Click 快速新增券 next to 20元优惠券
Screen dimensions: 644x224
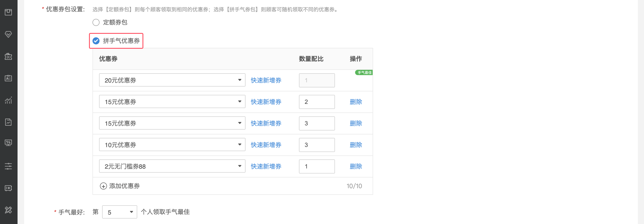pos(266,80)
